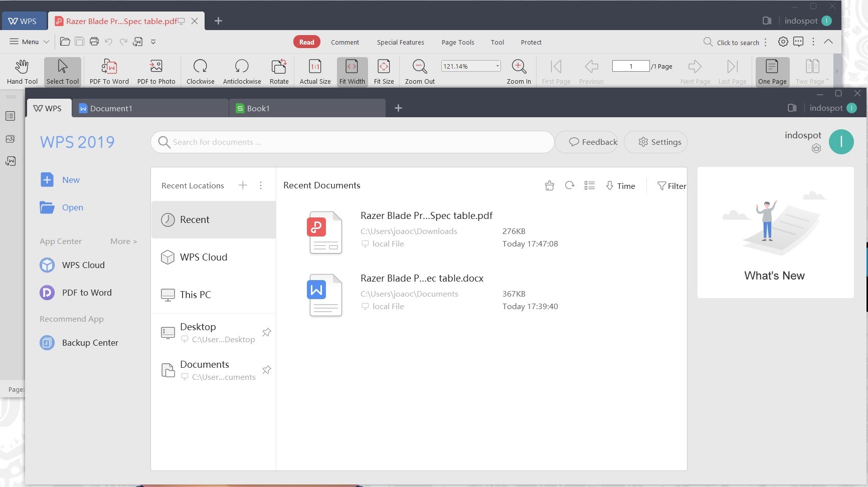This screenshot has height=487, width=868.
Task: Pin the Desktop location
Action: point(267,332)
